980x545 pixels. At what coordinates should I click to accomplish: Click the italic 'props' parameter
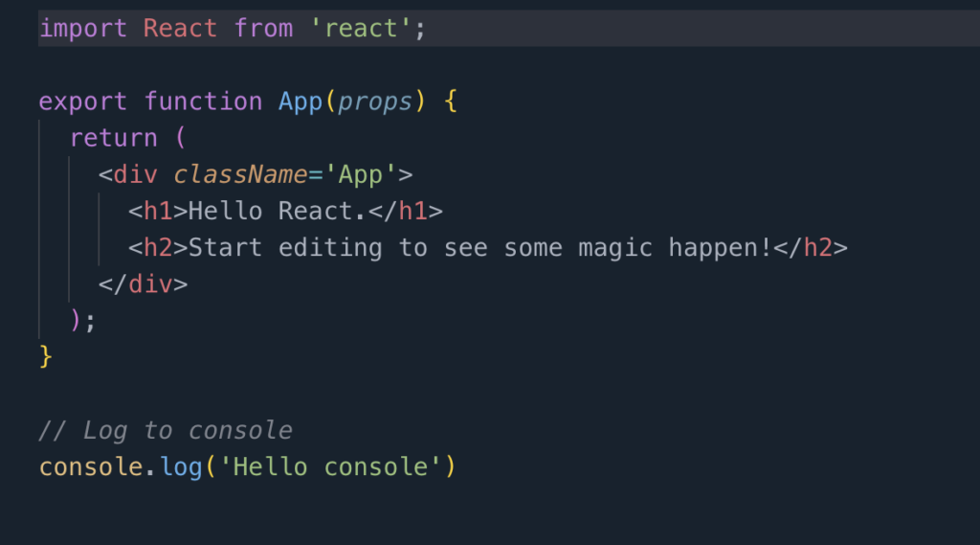coord(375,102)
